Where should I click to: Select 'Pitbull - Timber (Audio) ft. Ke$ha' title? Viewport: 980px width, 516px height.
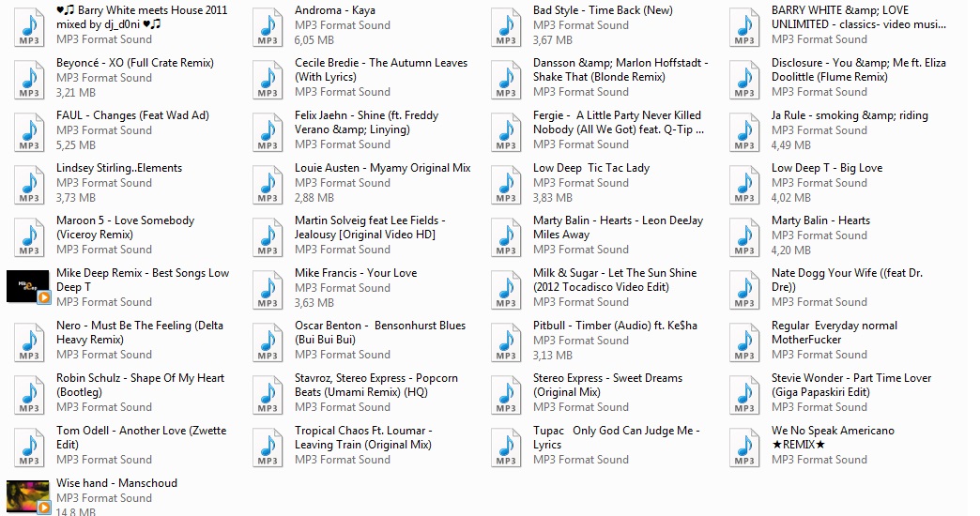tap(615, 326)
